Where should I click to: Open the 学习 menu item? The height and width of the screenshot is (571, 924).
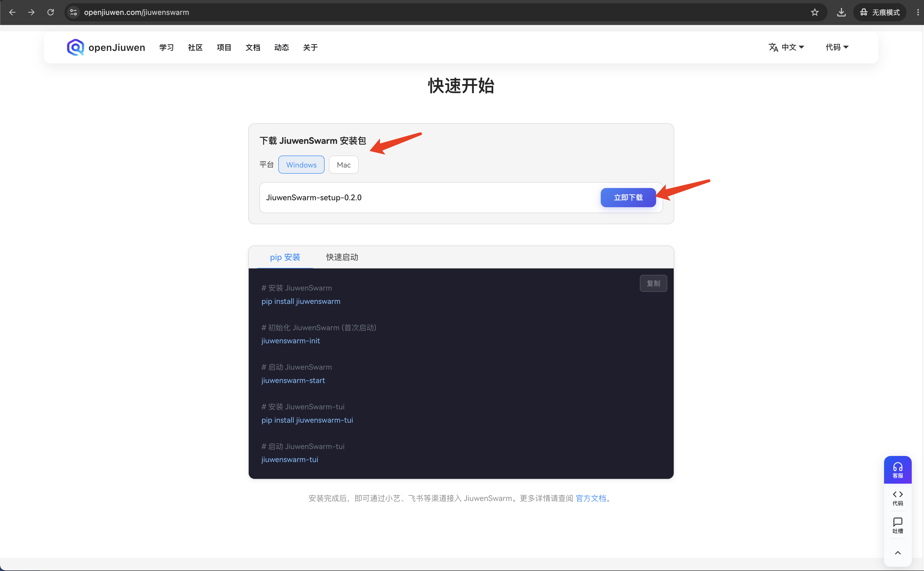point(166,47)
